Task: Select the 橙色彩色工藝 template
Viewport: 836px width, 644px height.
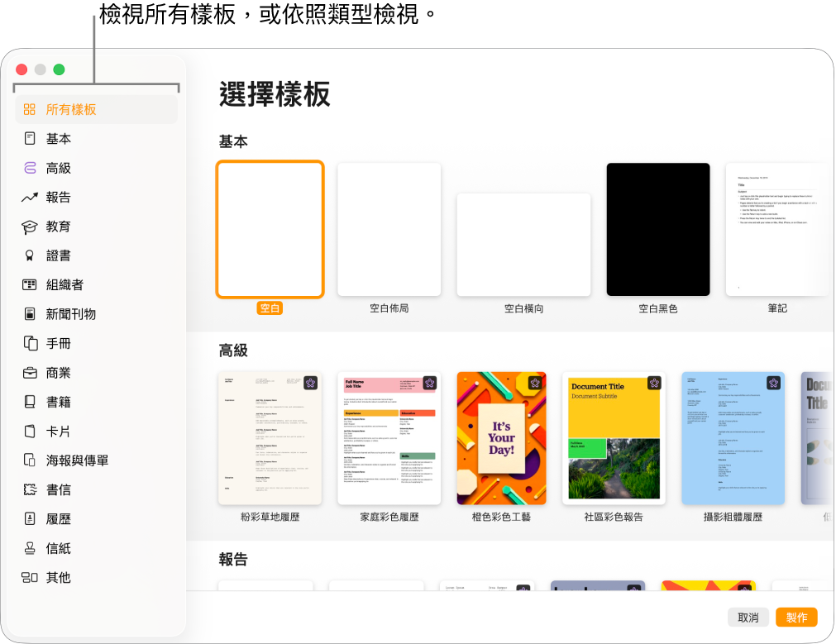Action: coord(501,438)
